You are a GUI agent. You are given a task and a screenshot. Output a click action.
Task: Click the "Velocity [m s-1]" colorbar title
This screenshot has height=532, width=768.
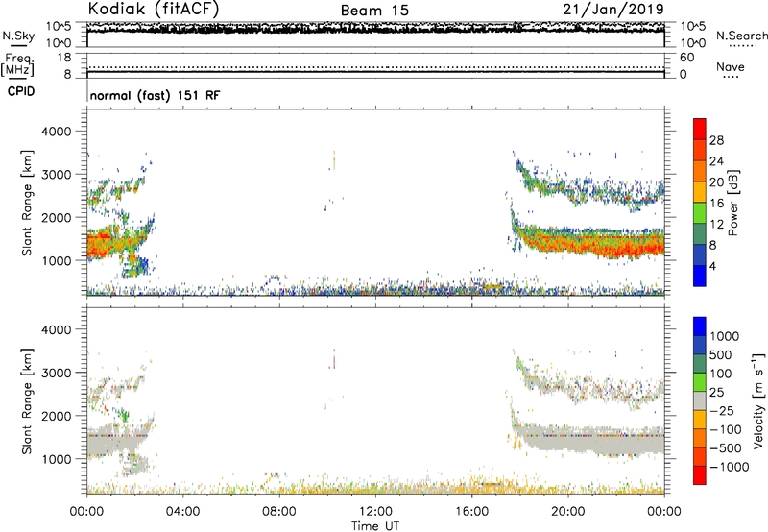coord(758,401)
